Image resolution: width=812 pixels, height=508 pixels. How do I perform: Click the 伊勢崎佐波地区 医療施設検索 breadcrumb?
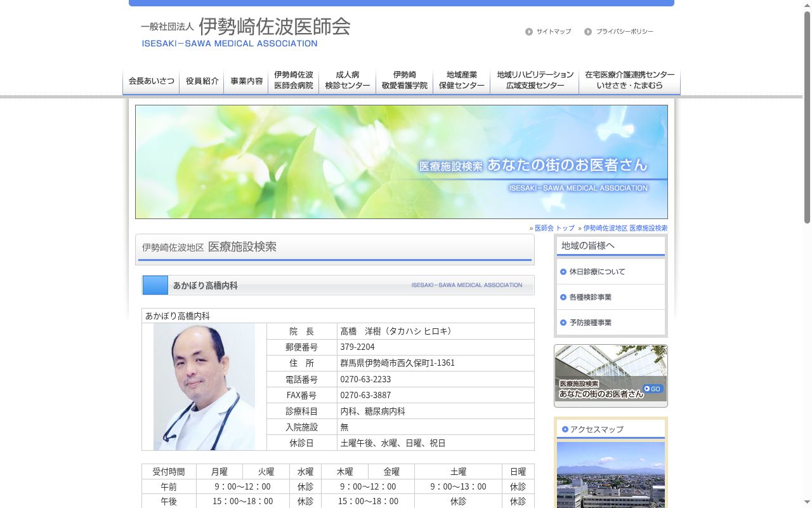[x=625, y=228]
